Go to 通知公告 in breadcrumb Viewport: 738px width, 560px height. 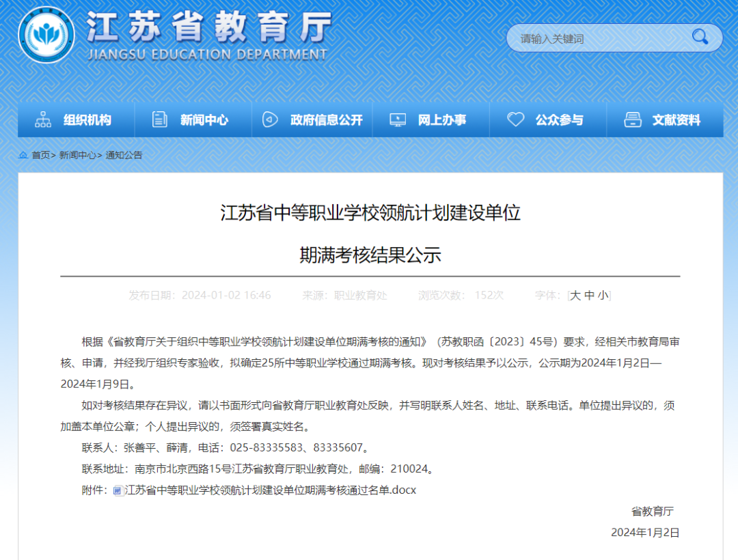(124, 155)
